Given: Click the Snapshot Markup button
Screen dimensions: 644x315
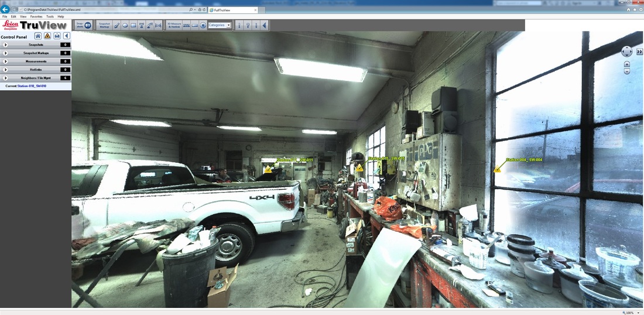Looking at the screenshot, I should [104, 25].
